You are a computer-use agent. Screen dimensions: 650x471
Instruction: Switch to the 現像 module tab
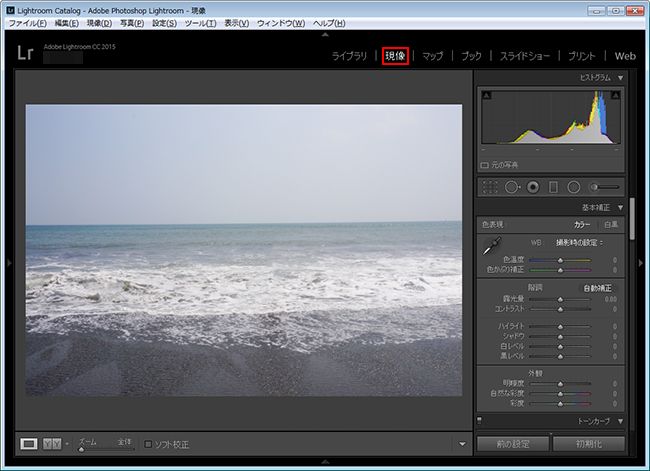[395, 56]
